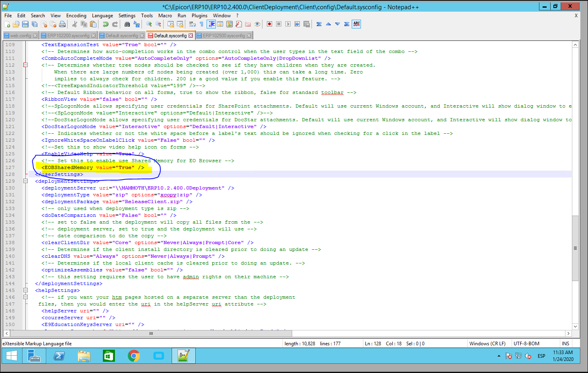
Task: Click the Paste clipboard toolbar icon
Action: click(93, 24)
